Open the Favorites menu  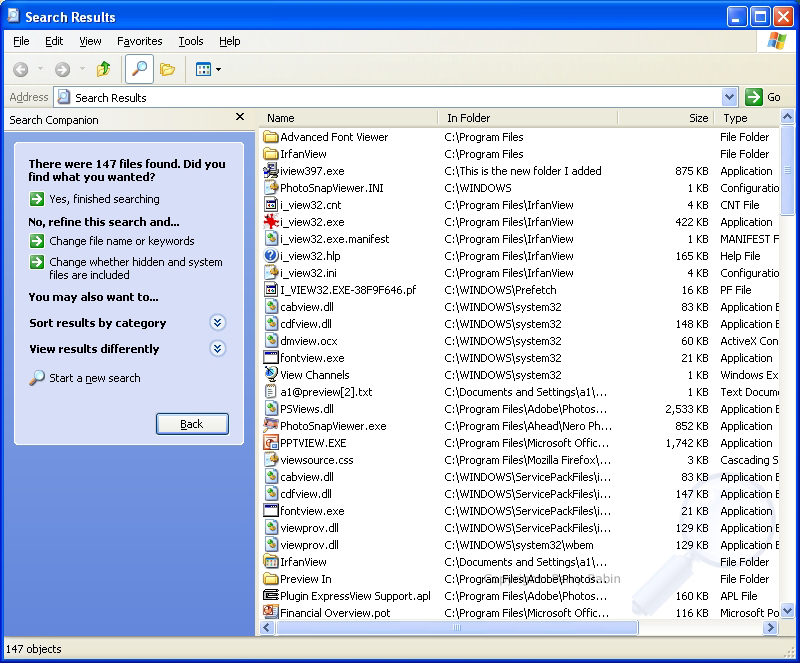pyautogui.click(x=140, y=41)
